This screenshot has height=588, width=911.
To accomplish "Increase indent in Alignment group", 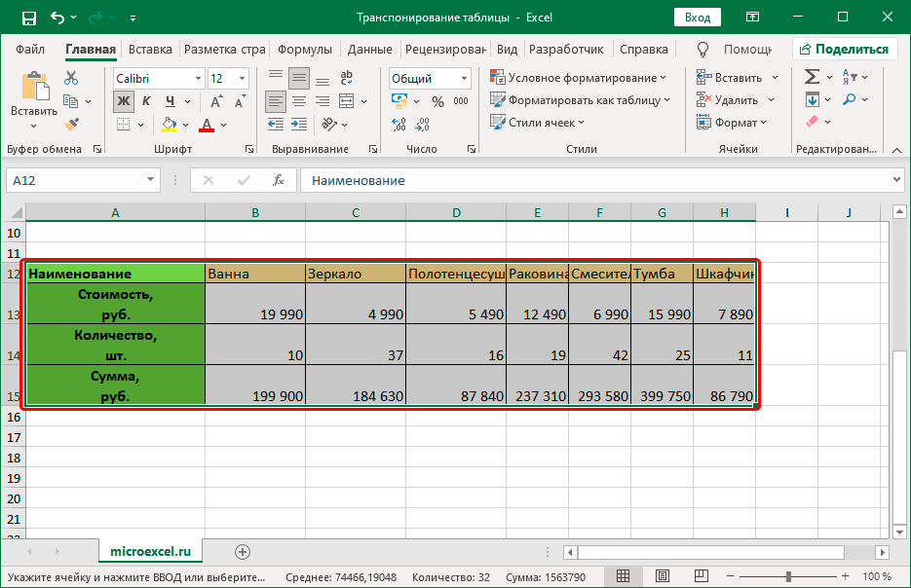I will point(299,125).
